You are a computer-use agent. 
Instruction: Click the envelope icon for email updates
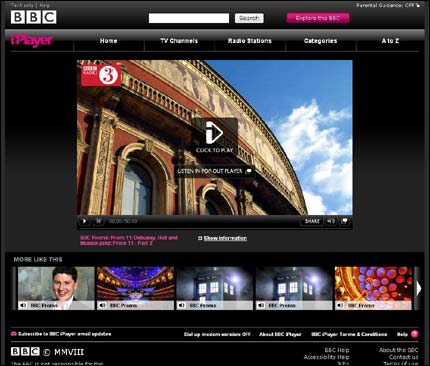pos(13,334)
